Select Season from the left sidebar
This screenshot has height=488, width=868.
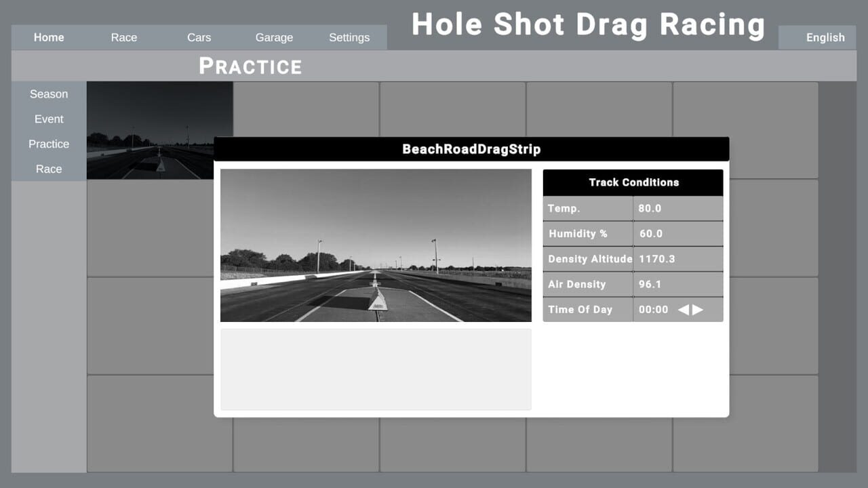[48, 94]
